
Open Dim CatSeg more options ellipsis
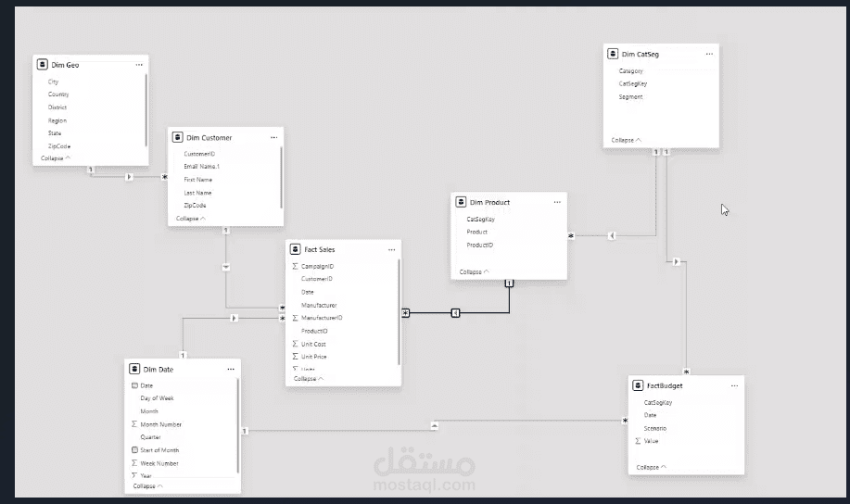pos(709,54)
